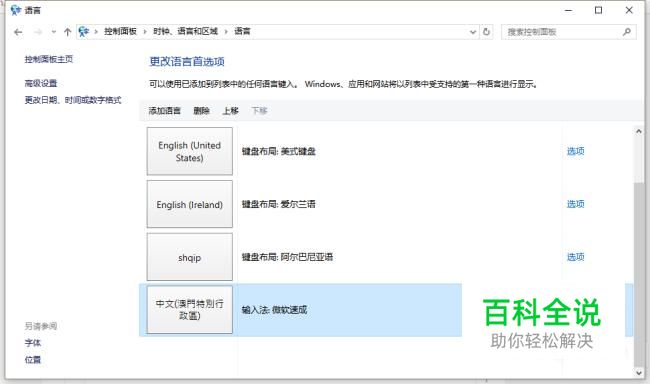The width and height of the screenshot is (650, 384).
Task: Maximize the 语言 window
Action: click(x=598, y=10)
